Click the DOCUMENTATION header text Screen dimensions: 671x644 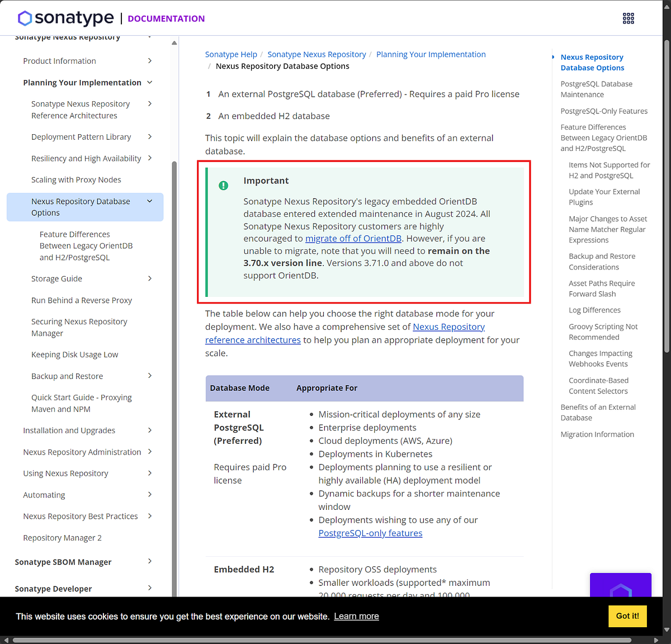click(x=166, y=18)
